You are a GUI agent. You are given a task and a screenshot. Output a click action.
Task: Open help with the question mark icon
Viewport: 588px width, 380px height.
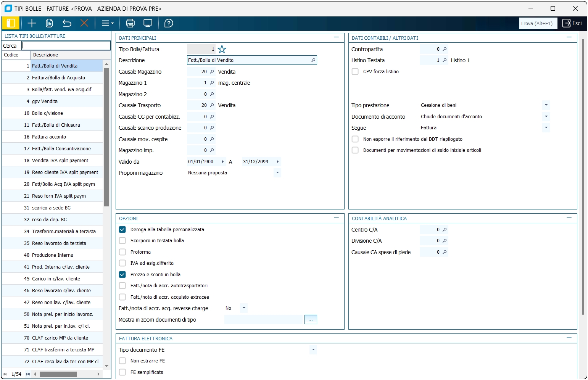coord(169,23)
